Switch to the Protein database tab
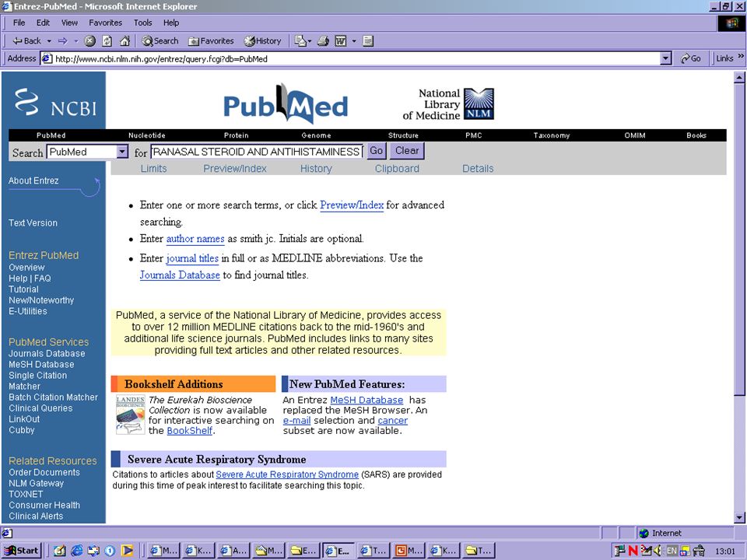The image size is (747, 560). [x=237, y=135]
